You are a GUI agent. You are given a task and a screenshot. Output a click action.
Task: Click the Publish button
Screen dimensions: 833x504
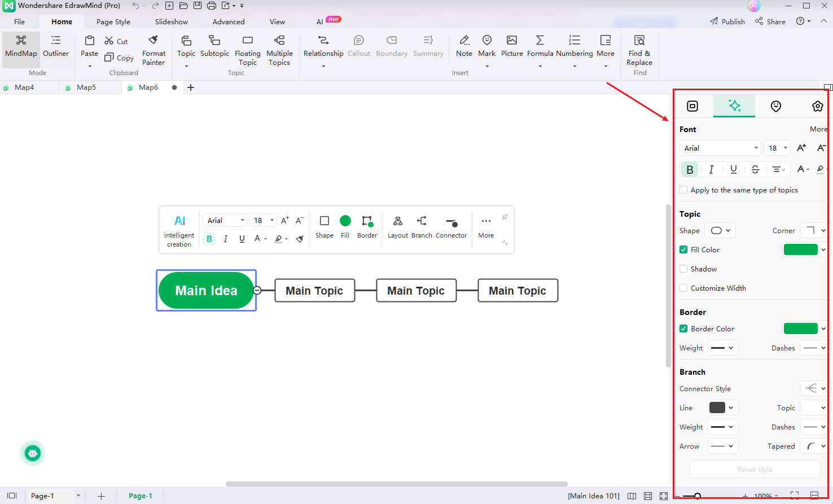[727, 21]
